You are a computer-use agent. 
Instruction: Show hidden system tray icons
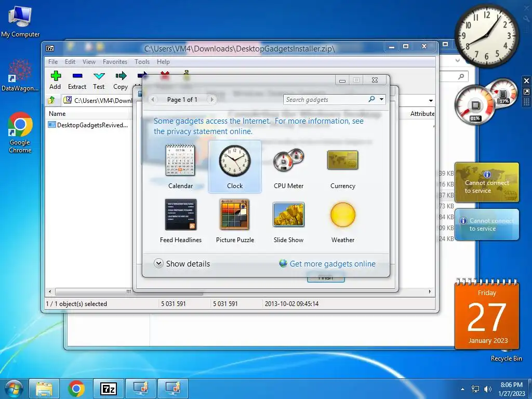(x=462, y=389)
